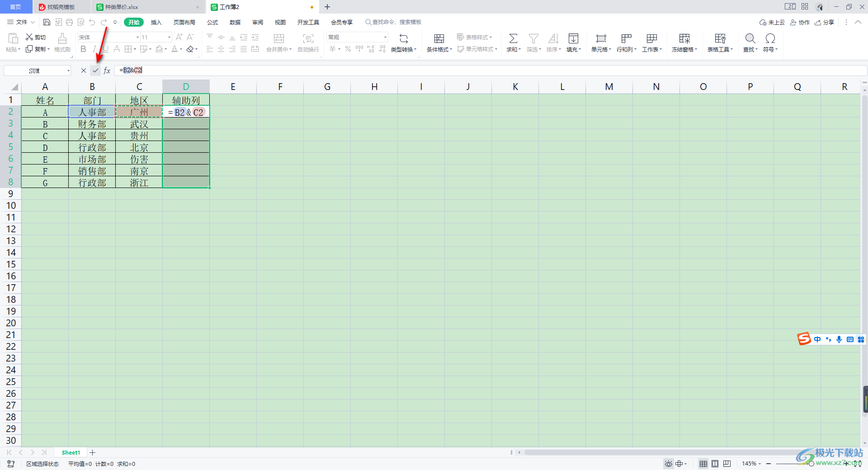The image size is (868, 470).
Task: Click the Save icon in quick access toolbar
Action: tap(47, 22)
